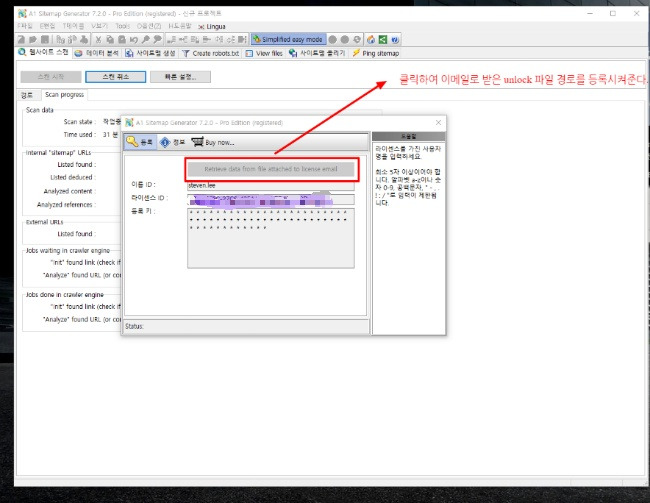The image size is (650, 503).
Task: Click the Undo arrow toolbar icon
Action: 133,39
